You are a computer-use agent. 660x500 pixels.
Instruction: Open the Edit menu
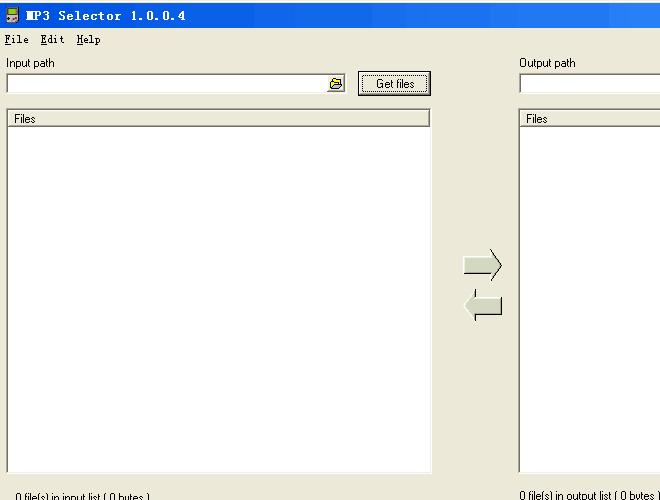click(52, 40)
